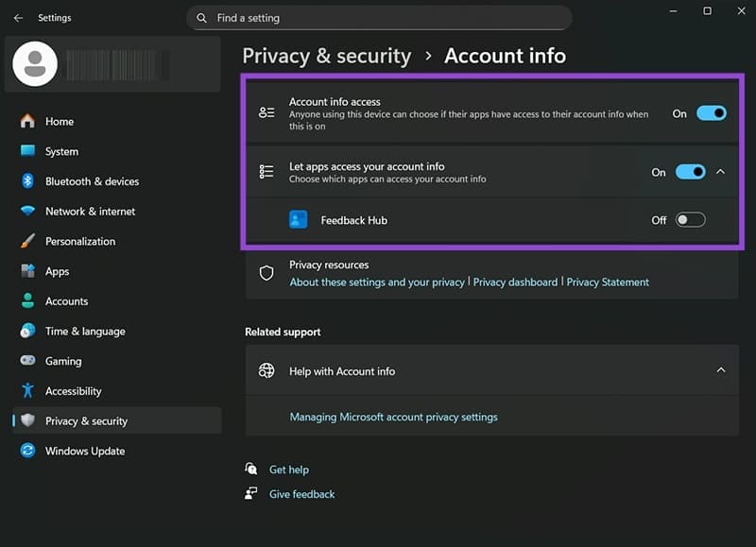The height and width of the screenshot is (547, 756).
Task: Open Time & language settings
Action: (82, 331)
